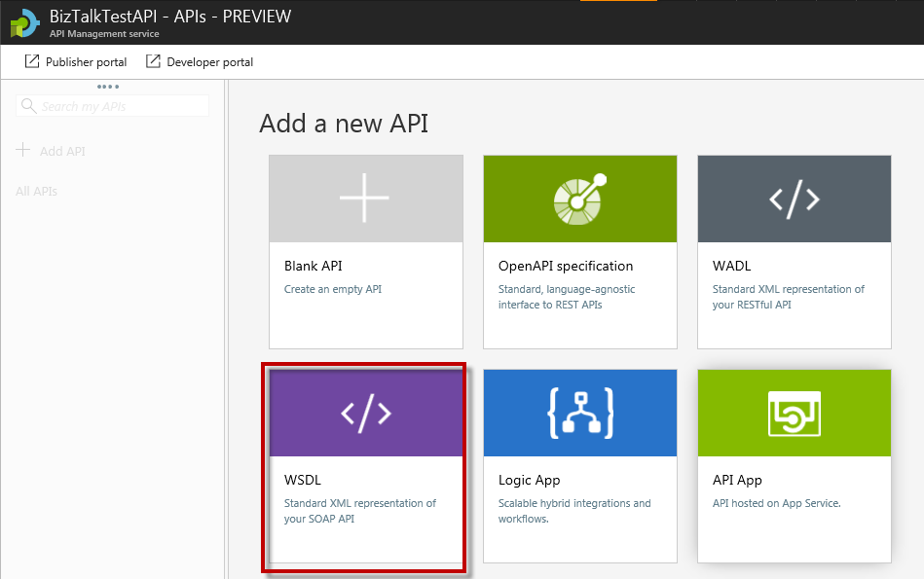Screen dimensions: 924x579
Task: Click the plus icon next to Add API
Action: pos(26,151)
